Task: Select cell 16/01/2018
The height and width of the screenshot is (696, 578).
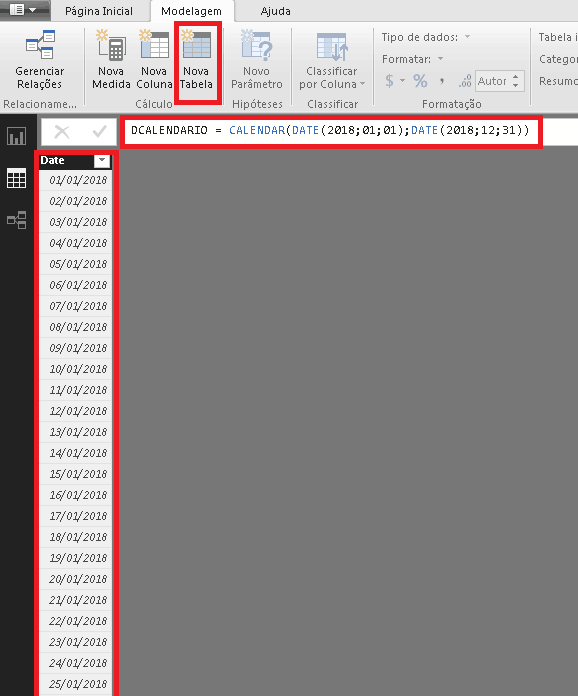Action: 75,495
